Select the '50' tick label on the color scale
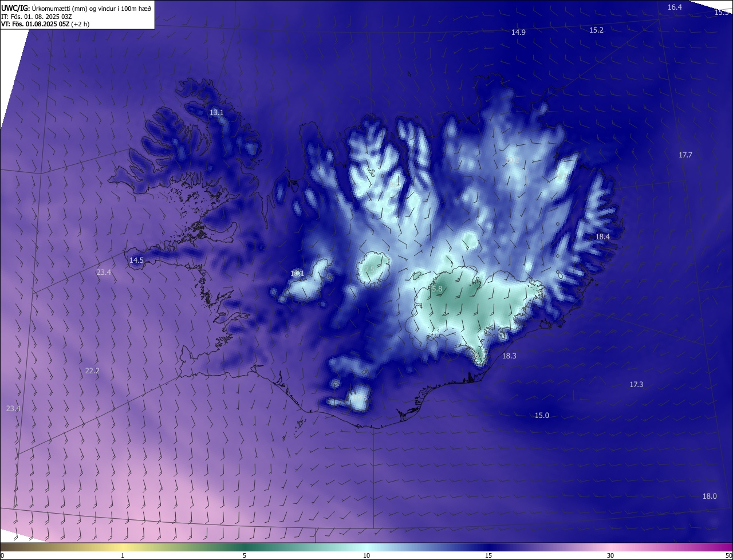The width and height of the screenshot is (733, 560). coord(728,555)
